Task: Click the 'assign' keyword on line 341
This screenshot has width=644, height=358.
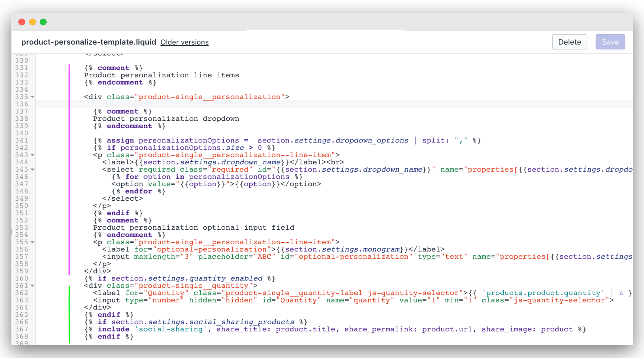Action: (120, 140)
